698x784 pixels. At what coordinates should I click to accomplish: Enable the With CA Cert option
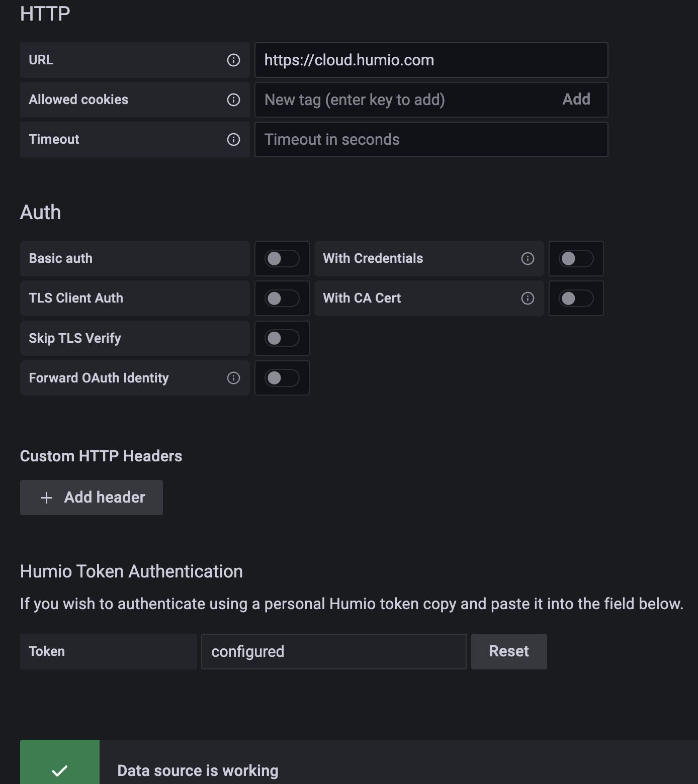click(x=576, y=298)
